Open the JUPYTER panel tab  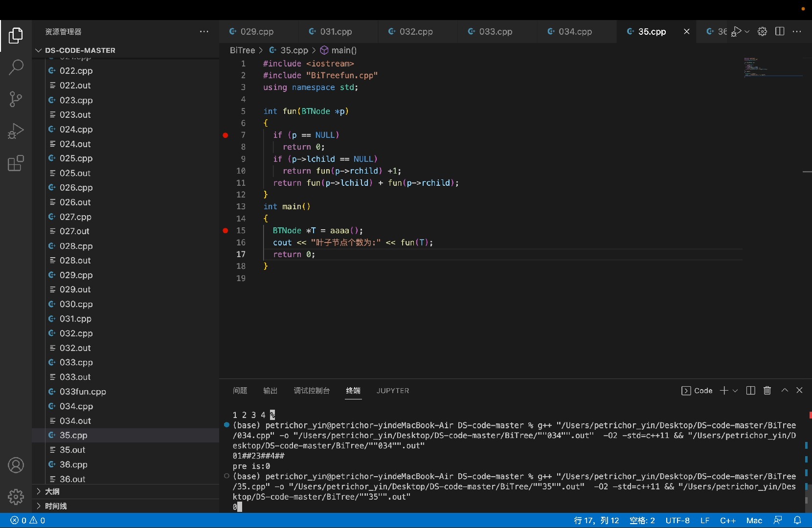point(393,391)
